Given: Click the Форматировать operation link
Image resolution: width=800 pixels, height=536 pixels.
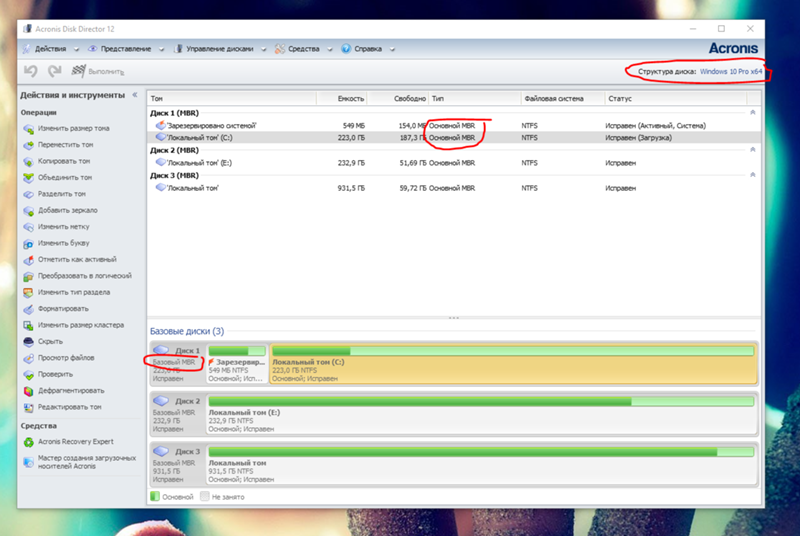Looking at the screenshot, I should [63, 309].
